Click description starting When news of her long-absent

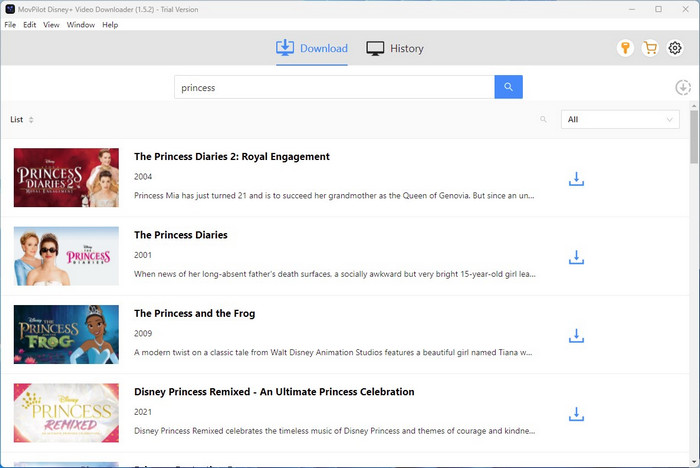click(x=335, y=274)
